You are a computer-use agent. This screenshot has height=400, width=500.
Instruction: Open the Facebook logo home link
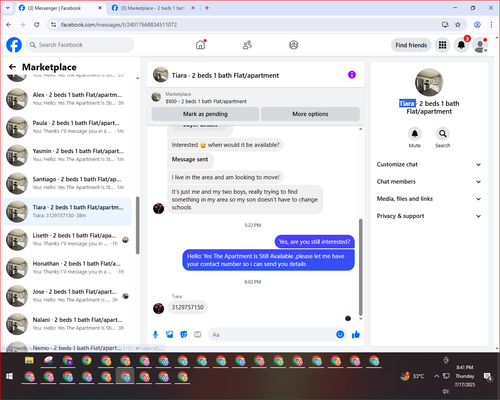click(x=14, y=45)
